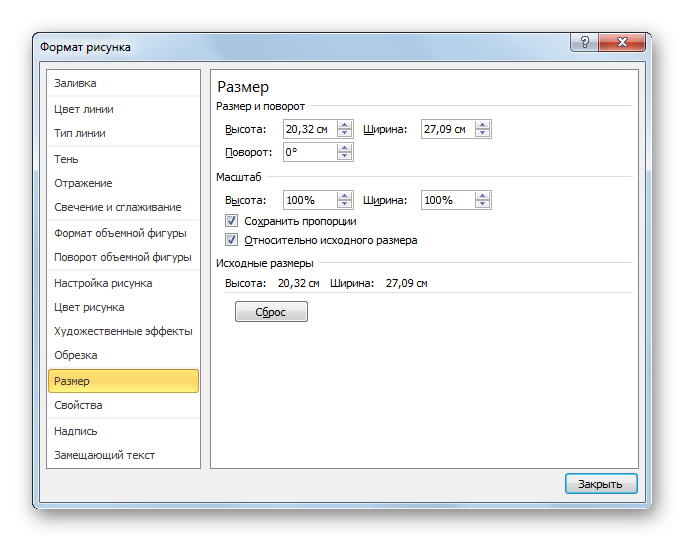Go to the Тень settings
Image resolution: width=685 pixels, height=542 pixels.
[x=123, y=159]
